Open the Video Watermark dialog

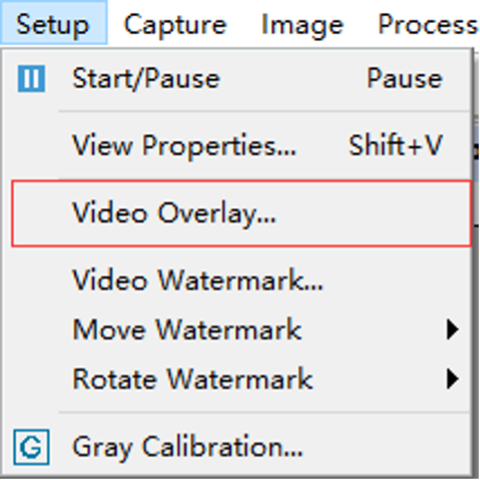point(237,280)
